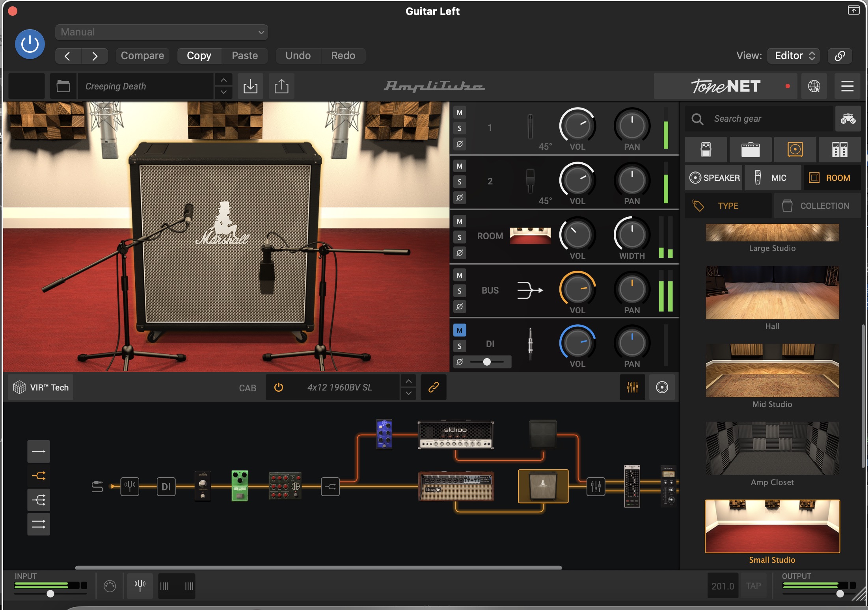Image resolution: width=868 pixels, height=610 pixels.
Task: Click the Undo button
Action: click(298, 56)
